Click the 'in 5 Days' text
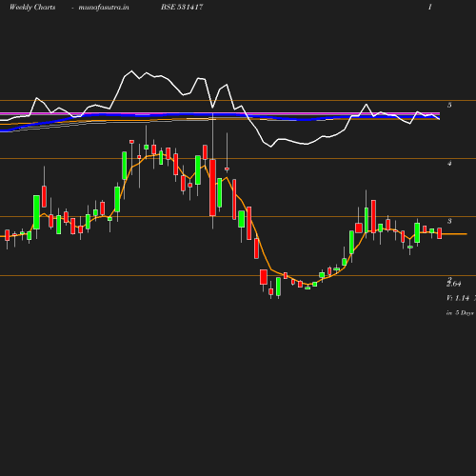The width and height of the screenshot is (476, 476). (460, 313)
